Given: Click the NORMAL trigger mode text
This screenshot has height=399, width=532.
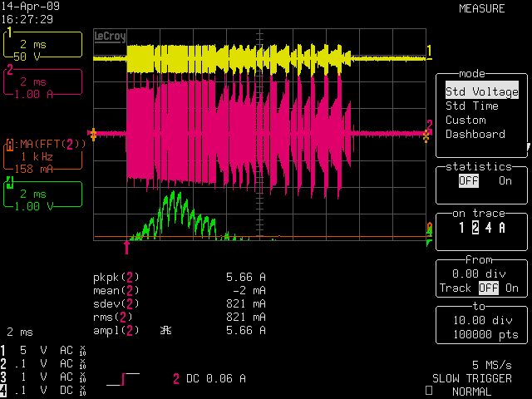Looking at the screenshot, I should point(471,392).
